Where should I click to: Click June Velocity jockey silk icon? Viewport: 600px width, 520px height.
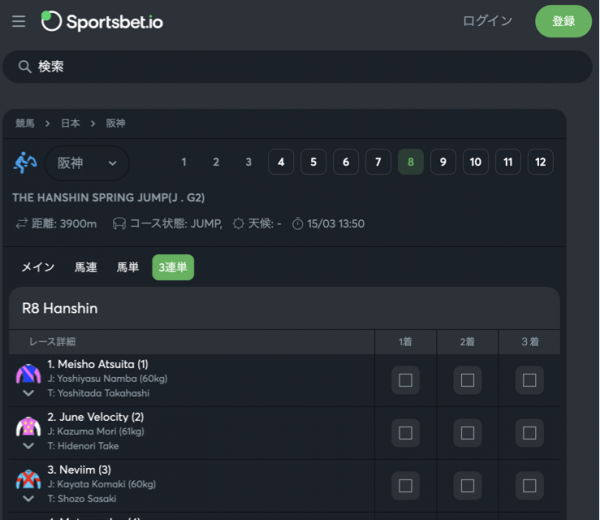point(28,427)
